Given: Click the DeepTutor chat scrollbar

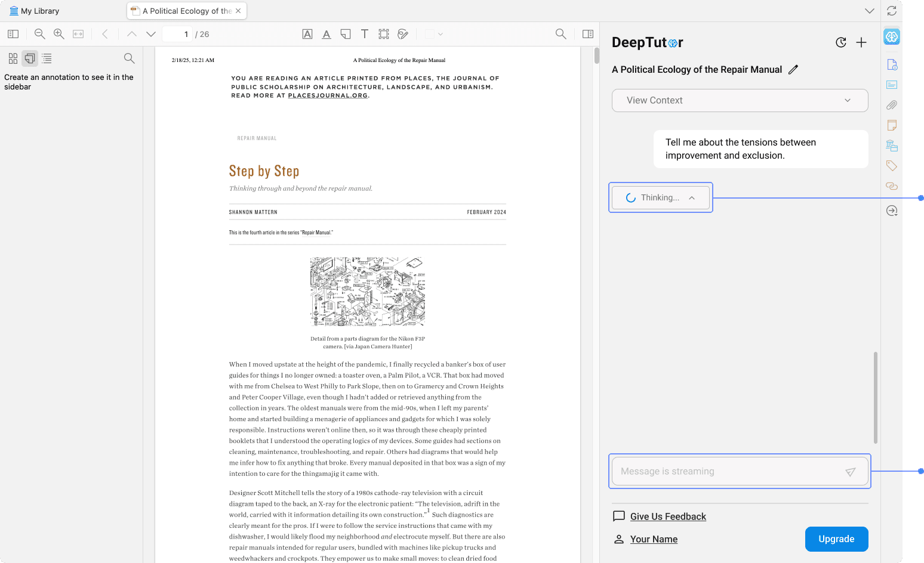Looking at the screenshot, I should (x=875, y=398).
